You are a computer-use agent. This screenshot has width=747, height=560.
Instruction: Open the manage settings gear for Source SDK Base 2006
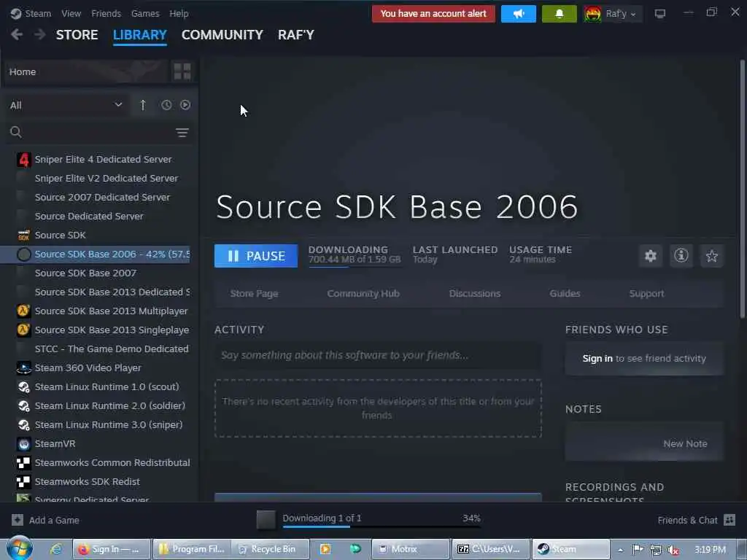click(650, 256)
